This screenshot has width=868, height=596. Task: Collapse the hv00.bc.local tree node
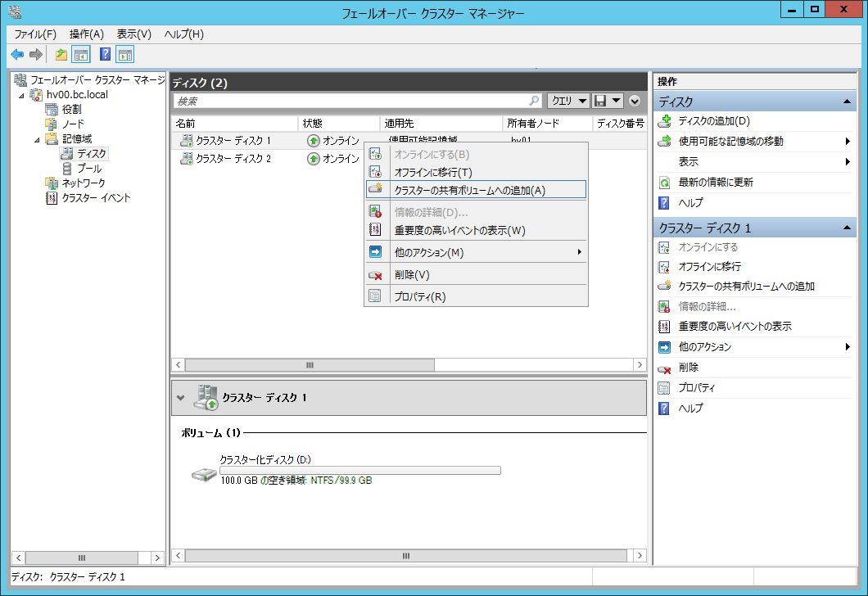21,95
